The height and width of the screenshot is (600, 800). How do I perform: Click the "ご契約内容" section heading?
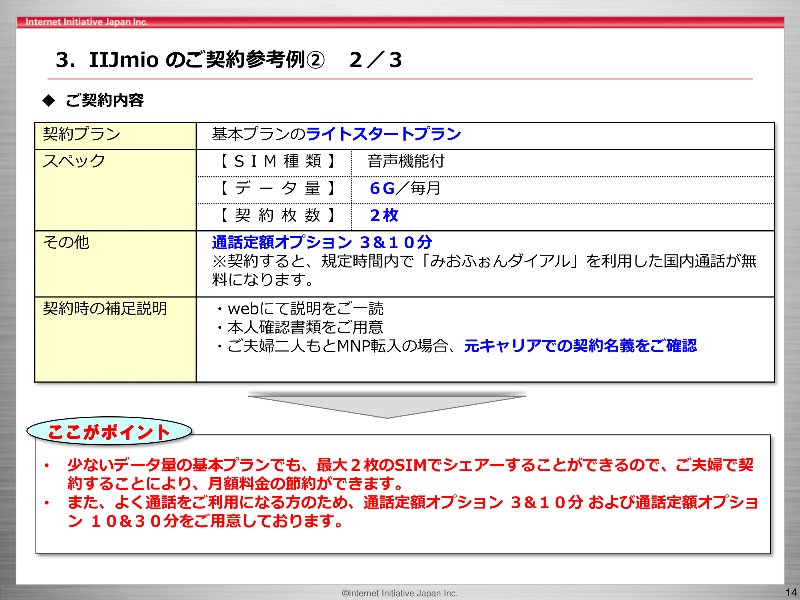(x=105, y=100)
